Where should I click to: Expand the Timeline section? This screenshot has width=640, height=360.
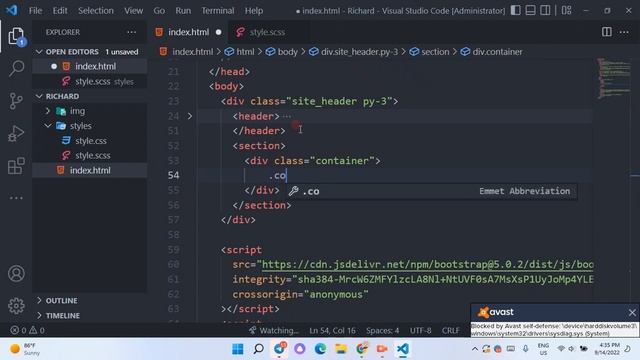coord(89,316)
